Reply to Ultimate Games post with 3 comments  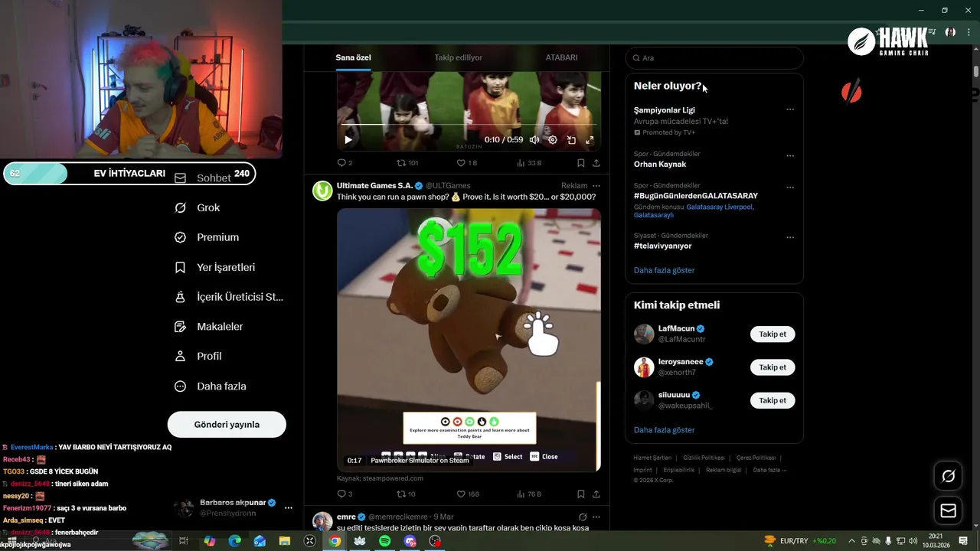pos(345,494)
